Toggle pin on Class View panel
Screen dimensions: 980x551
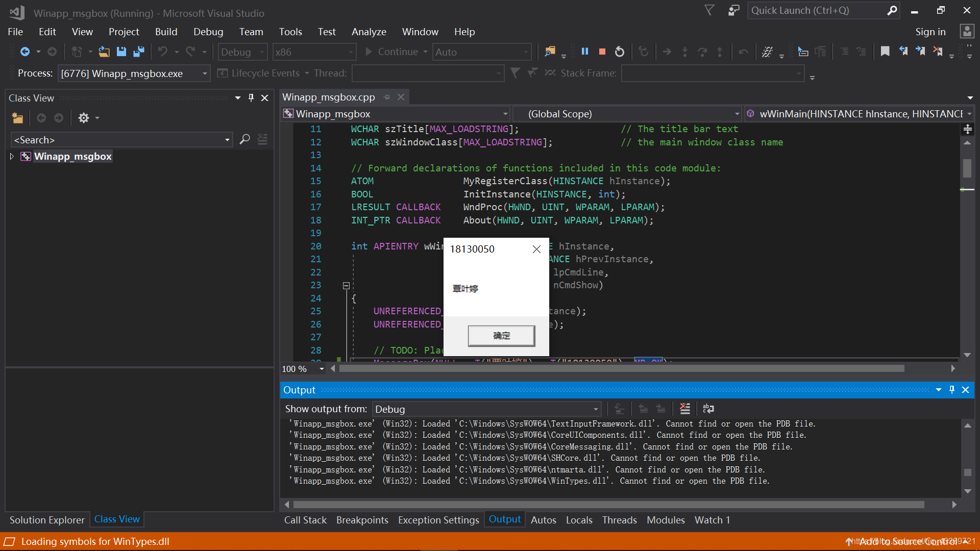[251, 98]
